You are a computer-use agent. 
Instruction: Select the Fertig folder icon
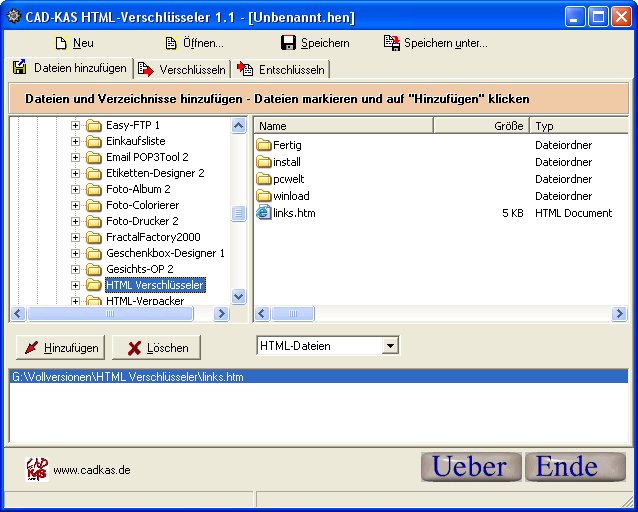coord(264,145)
